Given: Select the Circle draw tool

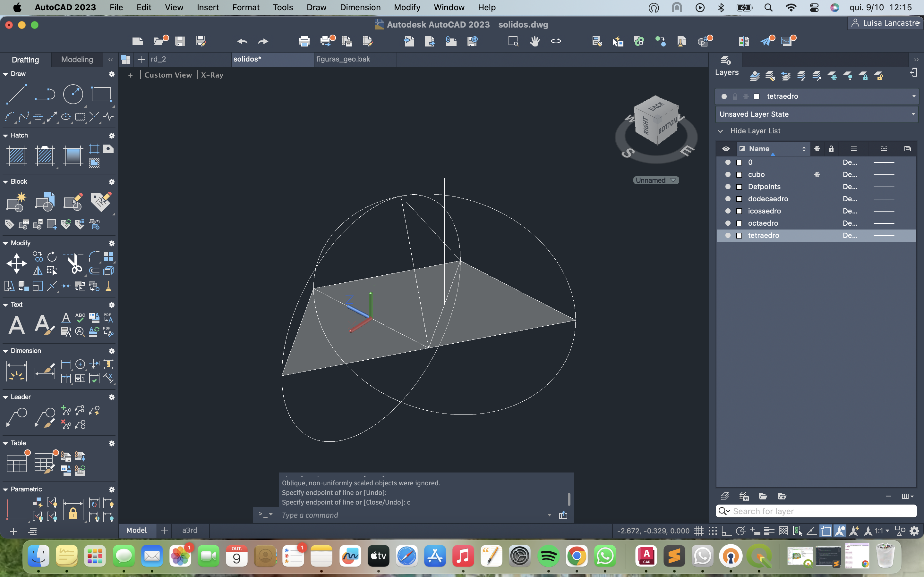Looking at the screenshot, I should [73, 94].
